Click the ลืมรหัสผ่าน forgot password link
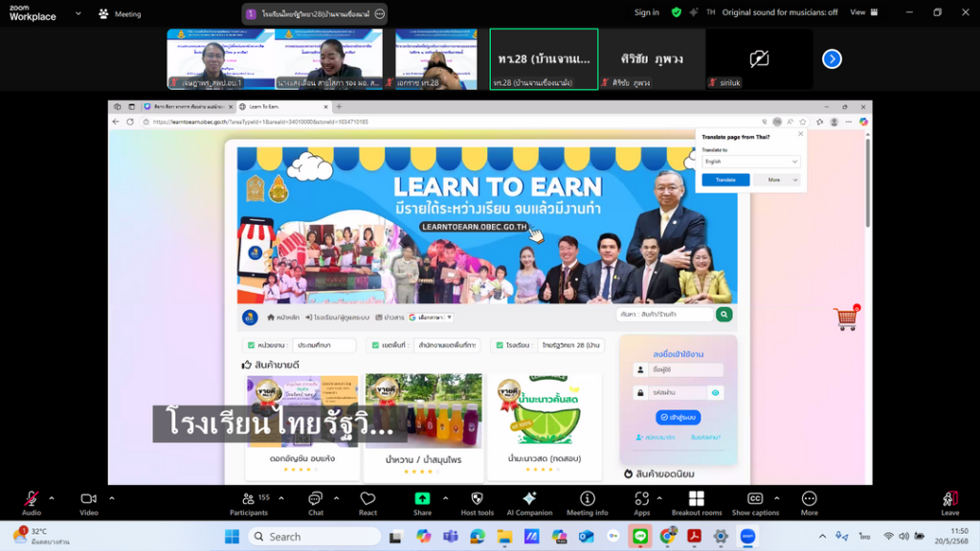The image size is (980, 551). (705, 437)
